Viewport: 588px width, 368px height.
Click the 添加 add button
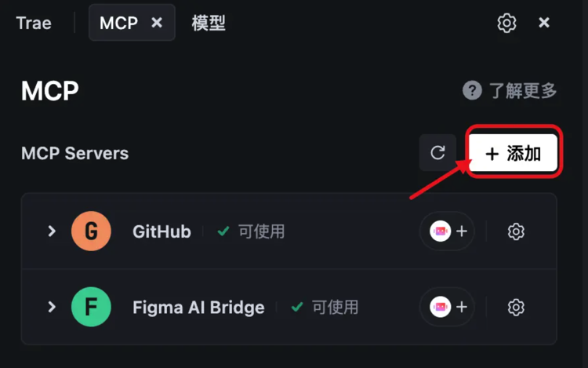(513, 153)
